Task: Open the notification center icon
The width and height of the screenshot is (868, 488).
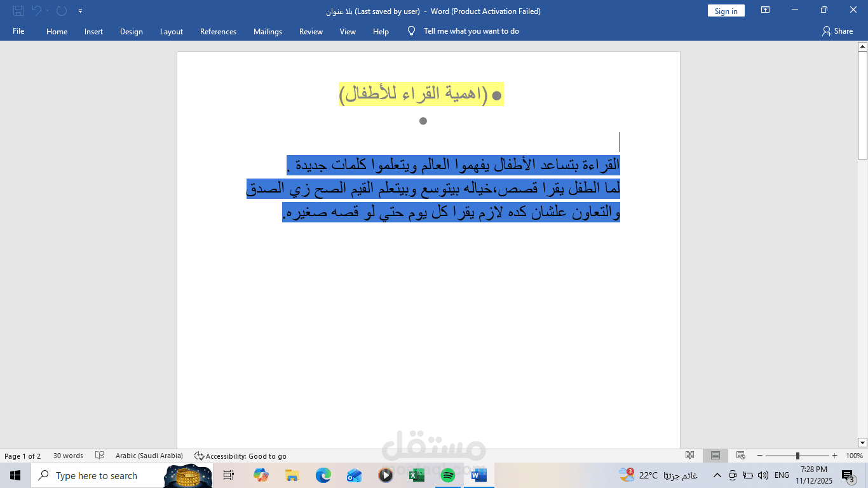Action: coord(848,475)
